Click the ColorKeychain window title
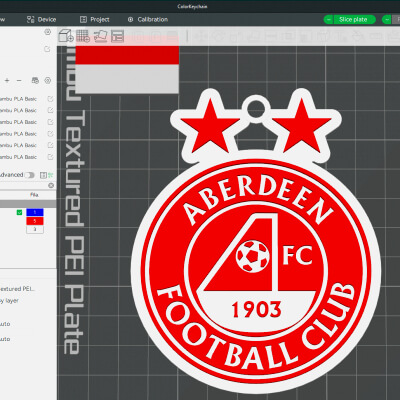The image size is (400, 400). pos(192,6)
